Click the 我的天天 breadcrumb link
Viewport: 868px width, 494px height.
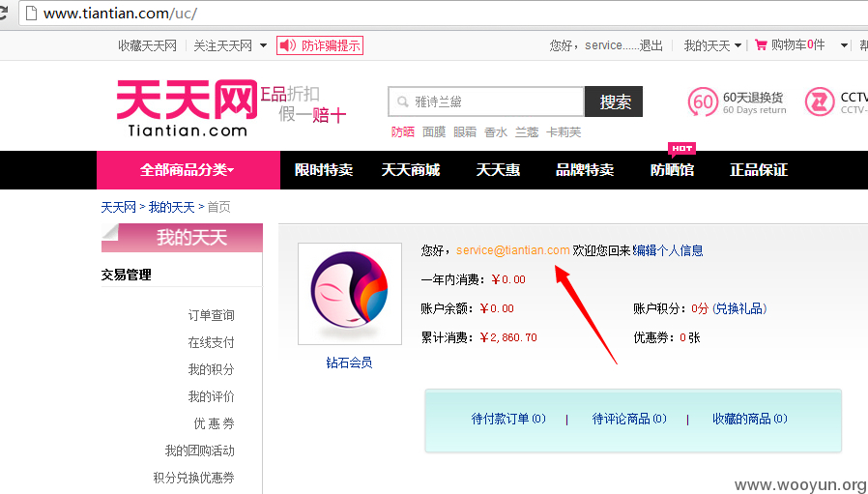pyautogui.click(x=172, y=207)
